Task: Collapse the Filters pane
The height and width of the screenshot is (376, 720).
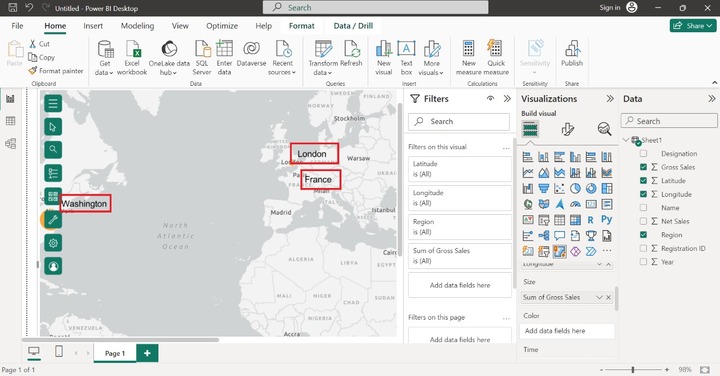Action: coord(507,99)
